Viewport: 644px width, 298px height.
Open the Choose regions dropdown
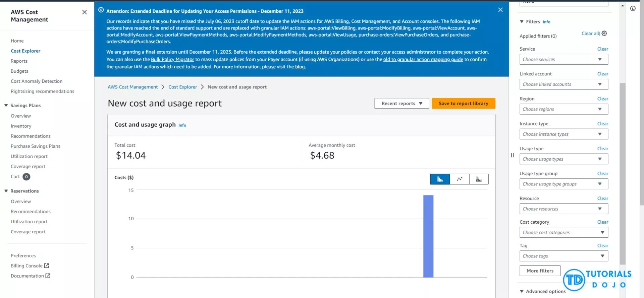point(563,109)
